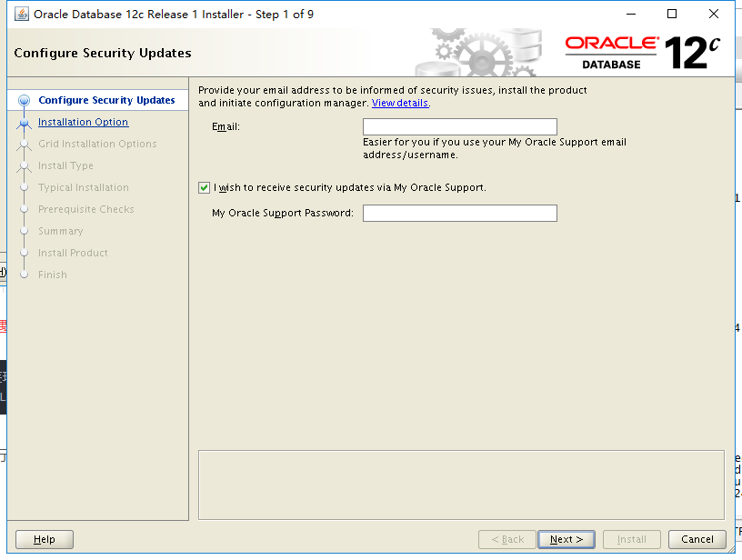This screenshot has width=742, height=560.
Task: Click the Configure Security Updates step bullet icon
Action: [x=25, y=100]
